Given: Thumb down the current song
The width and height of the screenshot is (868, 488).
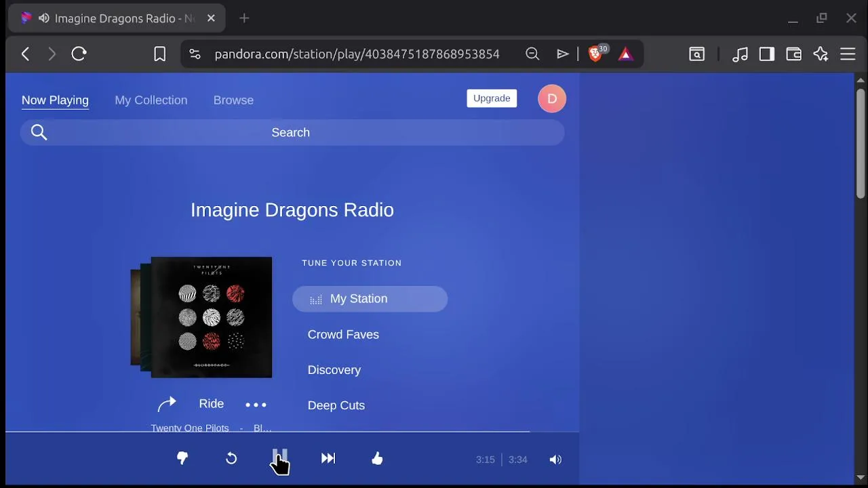Looking at the screenshot, I should pyautogui.click(x=182, y=459).
